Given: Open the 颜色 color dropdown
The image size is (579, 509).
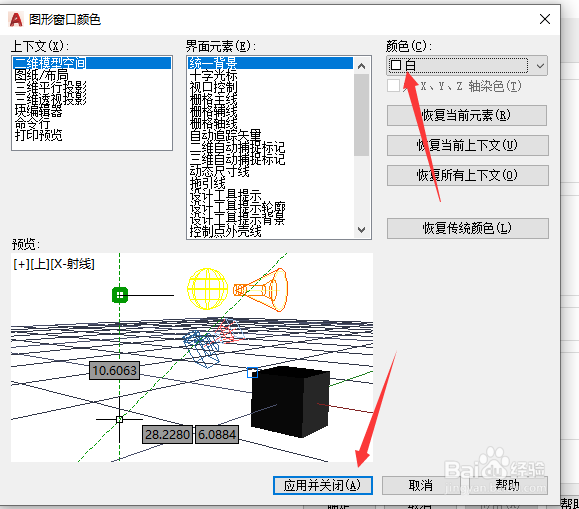Looking at the screenshot, I should click(x=466, y=66).
